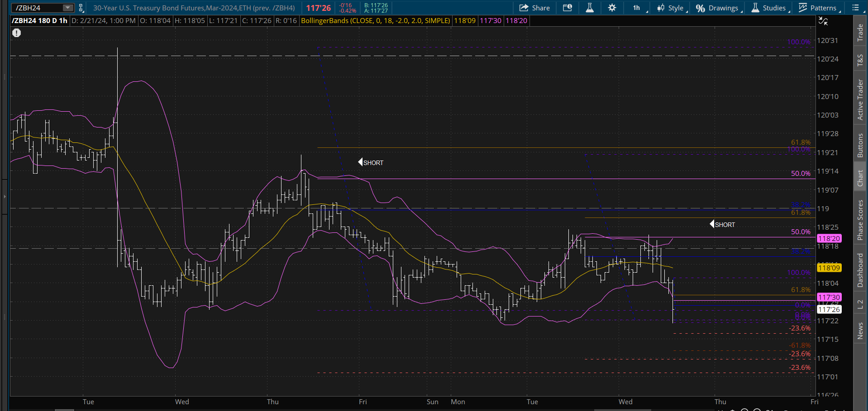Click the BollingerBands study label to edit it

coord(375,20)
